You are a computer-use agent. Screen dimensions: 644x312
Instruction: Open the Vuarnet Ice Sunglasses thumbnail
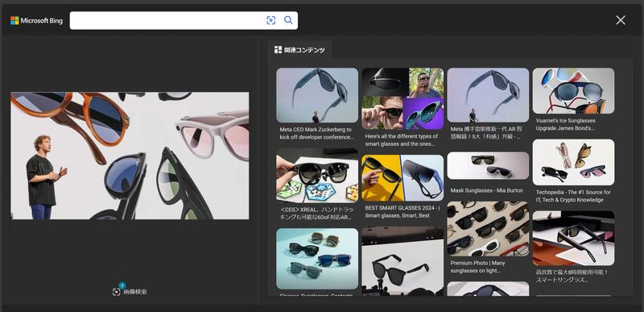pos(573,91)
